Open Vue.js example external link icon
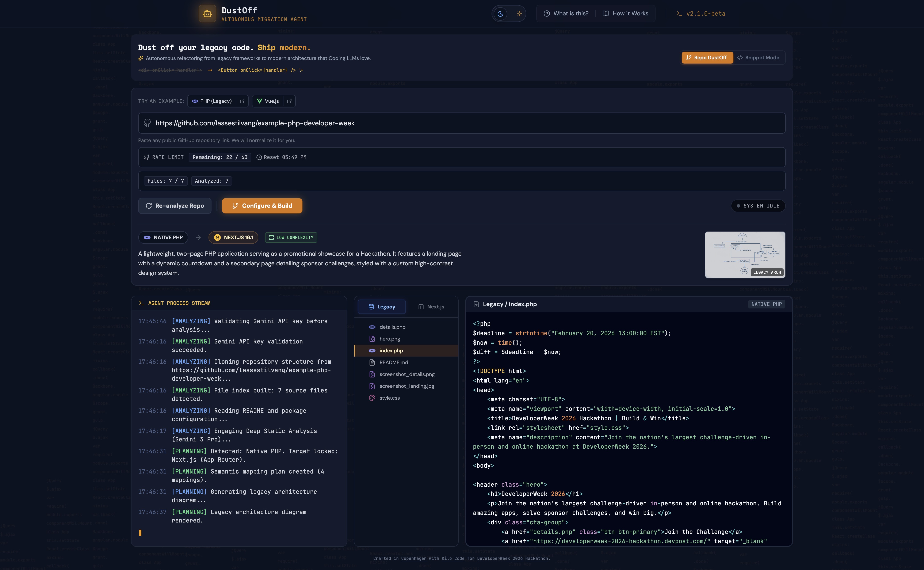The width and height of the screenshot is (924, 570). tap(289, 101)
